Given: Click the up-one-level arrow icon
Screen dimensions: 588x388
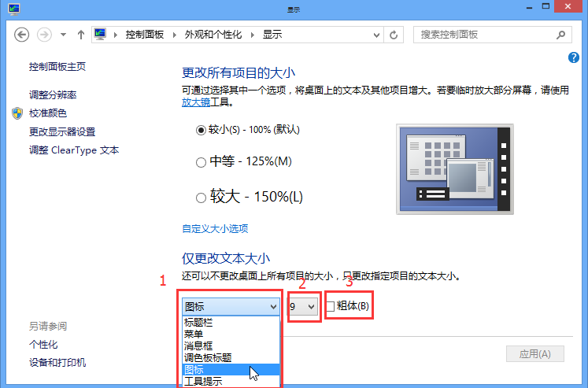Looking at the screenshot, I should [x=80, y=35].
